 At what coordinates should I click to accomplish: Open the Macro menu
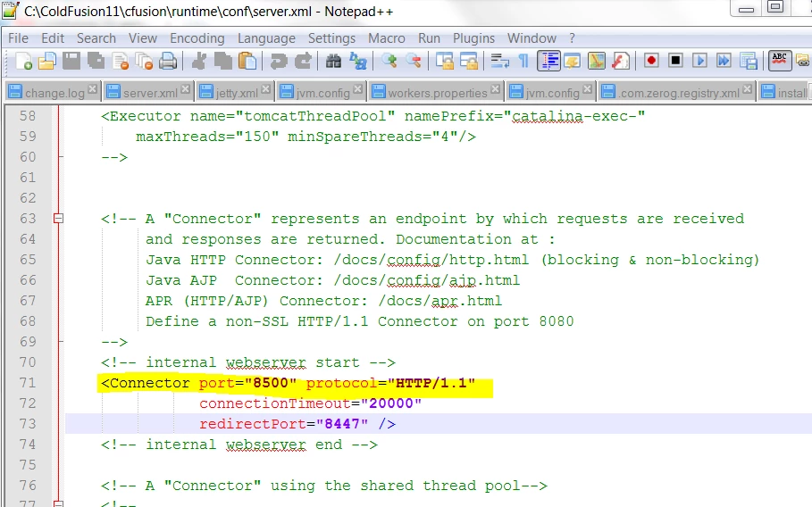(x=387, y=38)
